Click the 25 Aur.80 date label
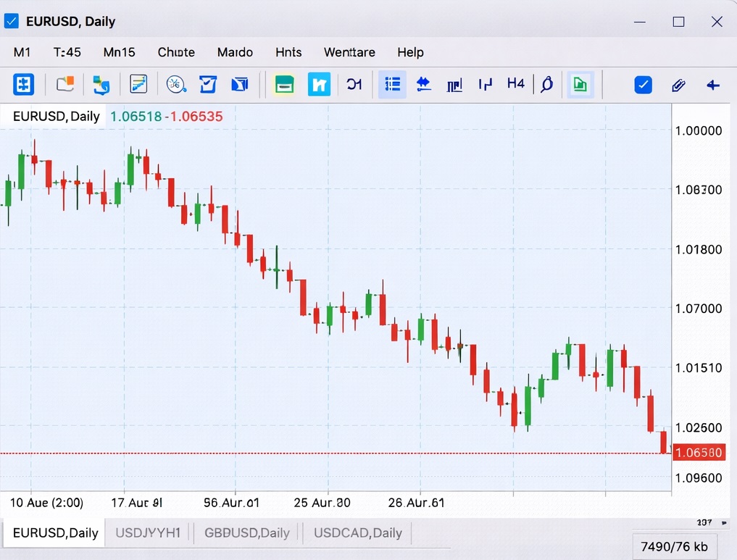The height and width of the screenshot is (560, 737). click(x=322, y=503)
